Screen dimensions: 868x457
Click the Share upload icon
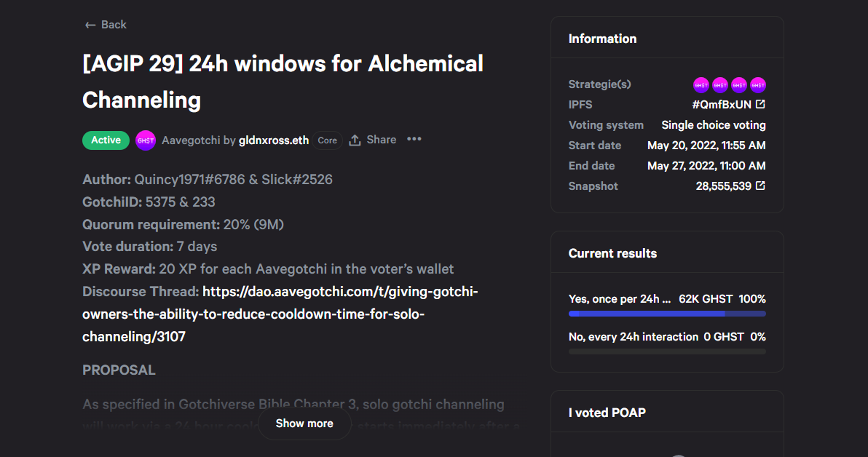tap(355, 140)
